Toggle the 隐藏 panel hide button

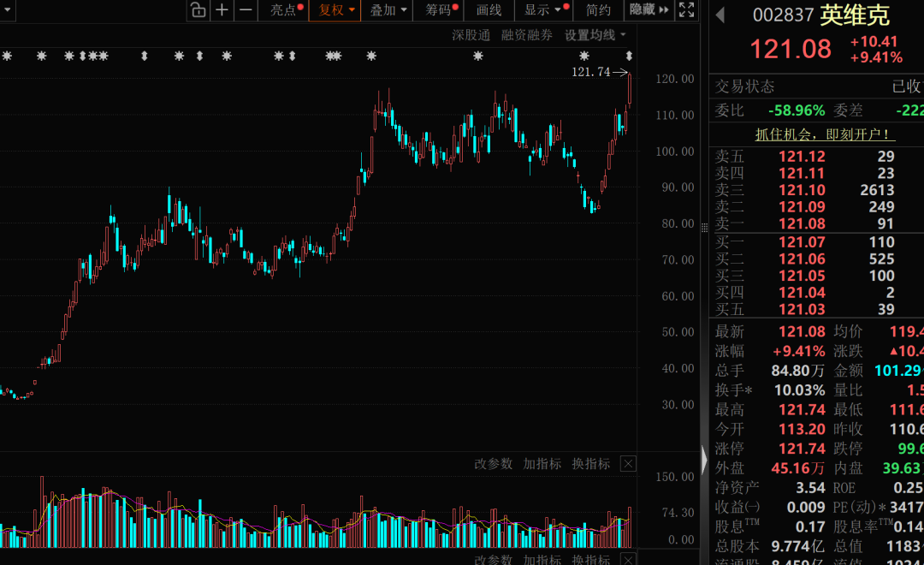(x=649, y=10)
